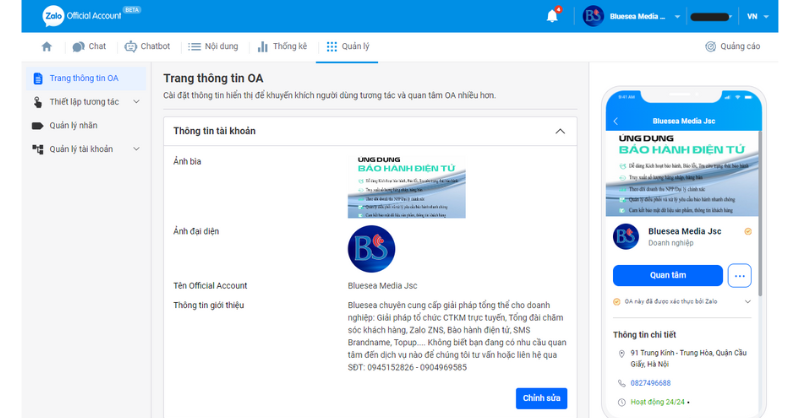
Task: Click the Thống kê bar chart icon
Action: coord(262,46)
